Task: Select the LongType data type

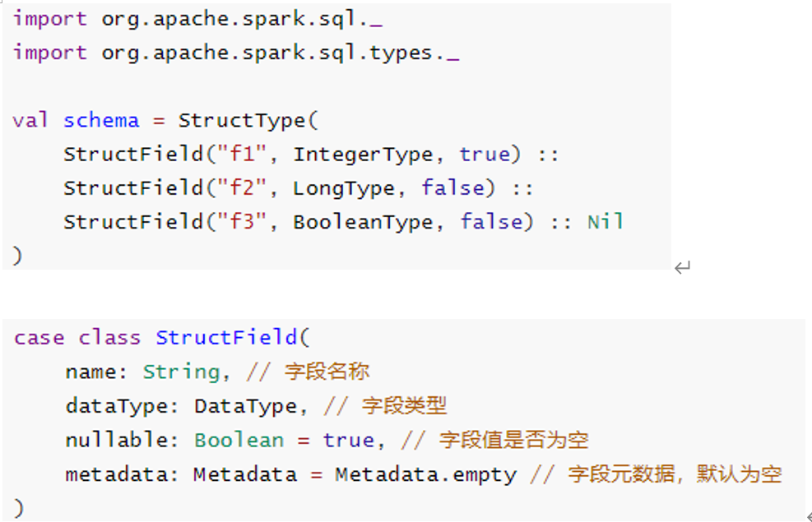Action: click(x=344, y=188)
